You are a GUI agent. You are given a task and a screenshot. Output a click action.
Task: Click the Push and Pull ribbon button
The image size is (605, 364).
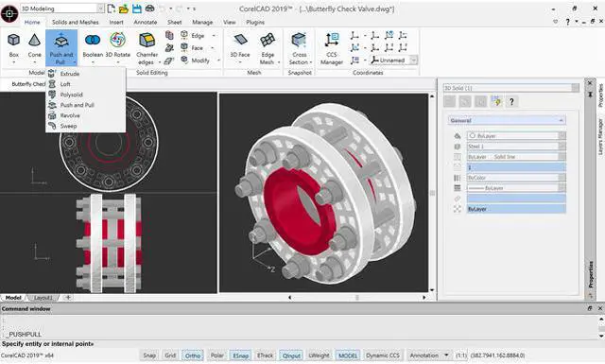61,48
